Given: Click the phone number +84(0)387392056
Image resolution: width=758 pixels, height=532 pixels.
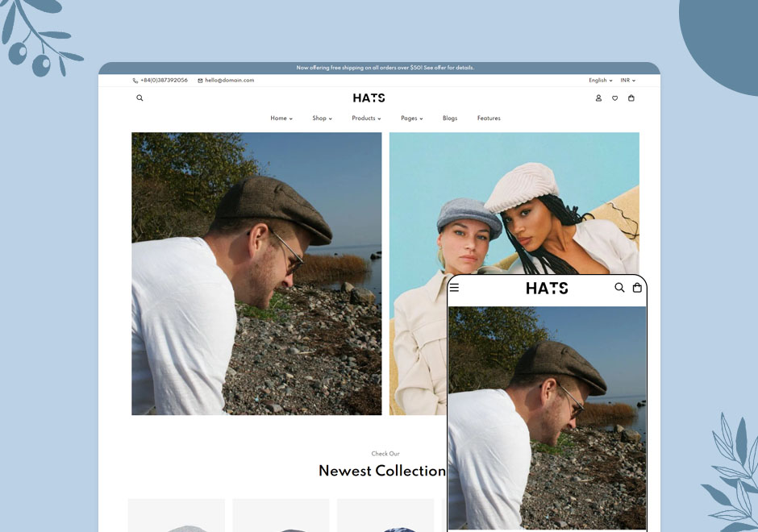Looking at the screenshot, I should click(164, 81).
